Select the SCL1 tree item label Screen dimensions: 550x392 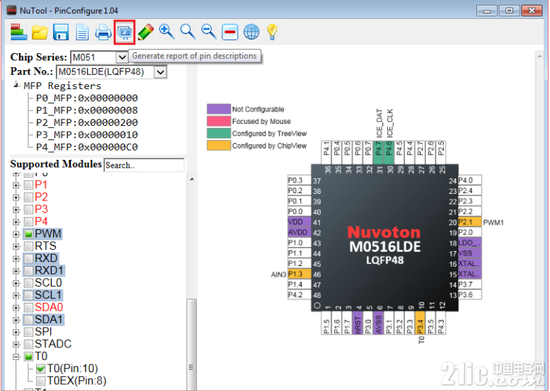coord(48,295)
